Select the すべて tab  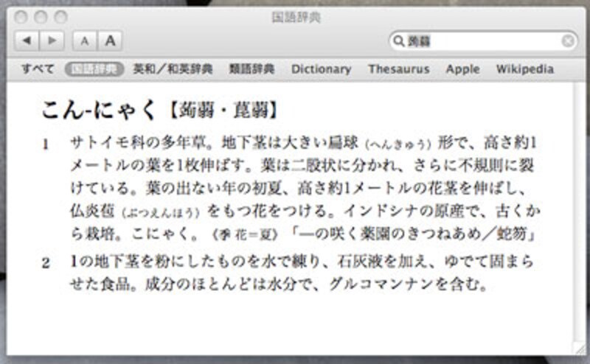point(38,69)
